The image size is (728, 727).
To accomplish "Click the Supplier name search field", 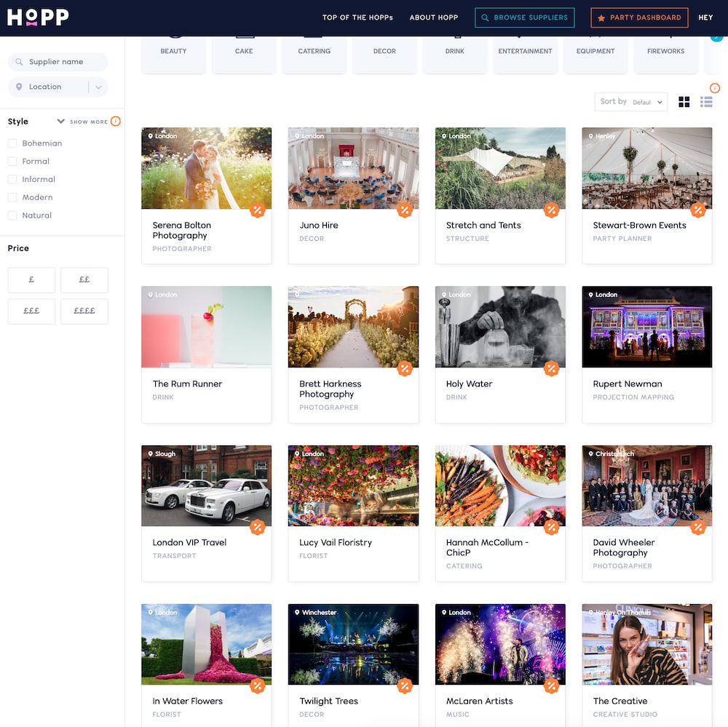I will pos(58,62).
